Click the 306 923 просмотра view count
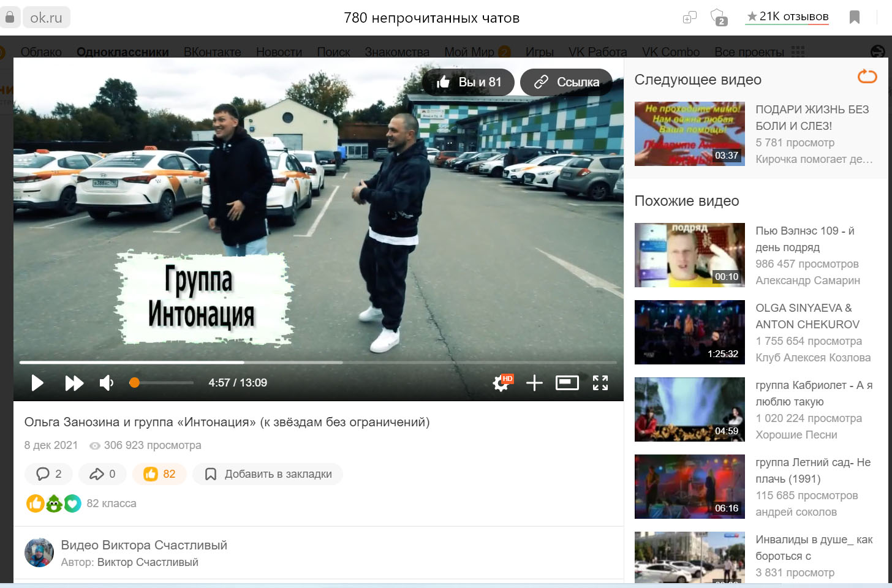This screenshot has height=588, width=892. pos(153,445)
